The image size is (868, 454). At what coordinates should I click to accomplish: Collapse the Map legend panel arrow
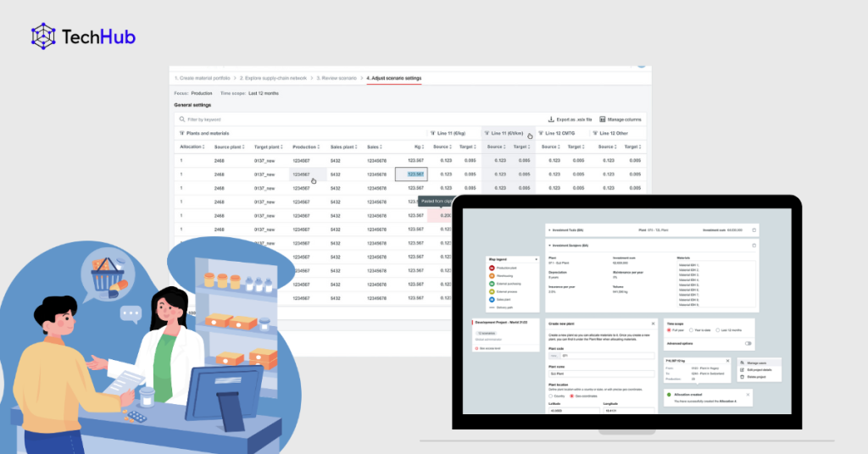pos(536,259)
